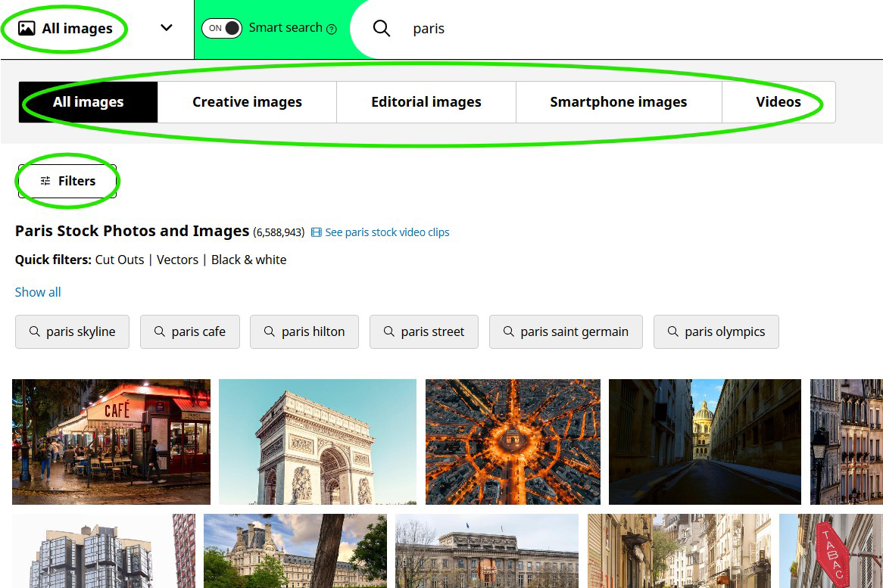Search the paris cafe suggestion
883x588 pixels.
click(x=190, y=332)
